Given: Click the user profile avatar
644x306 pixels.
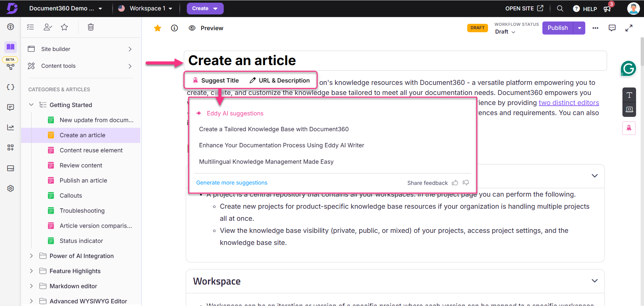Looking at the screenshot, I should coord(633,8).
